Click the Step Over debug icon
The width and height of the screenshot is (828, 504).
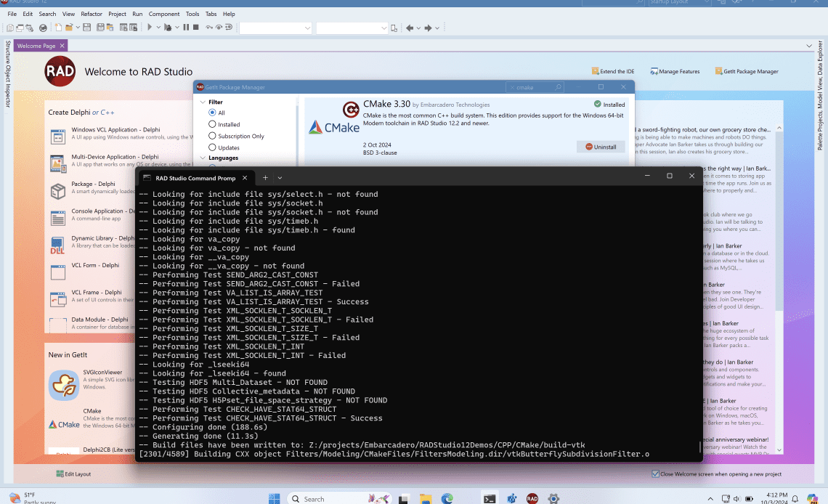[x=219, y=28]
